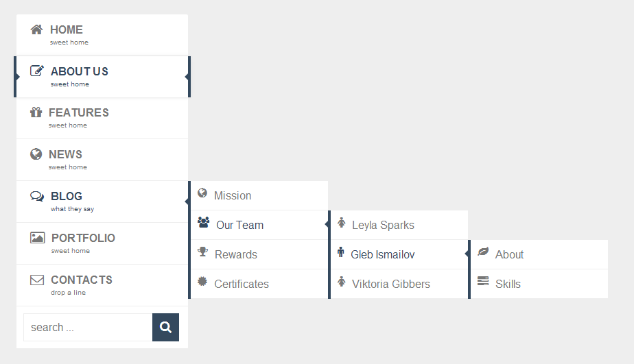The height and width of the screenshot is (364, 634).
Task: Click the gift icon beside Features
Action: [x=36, y=112]
